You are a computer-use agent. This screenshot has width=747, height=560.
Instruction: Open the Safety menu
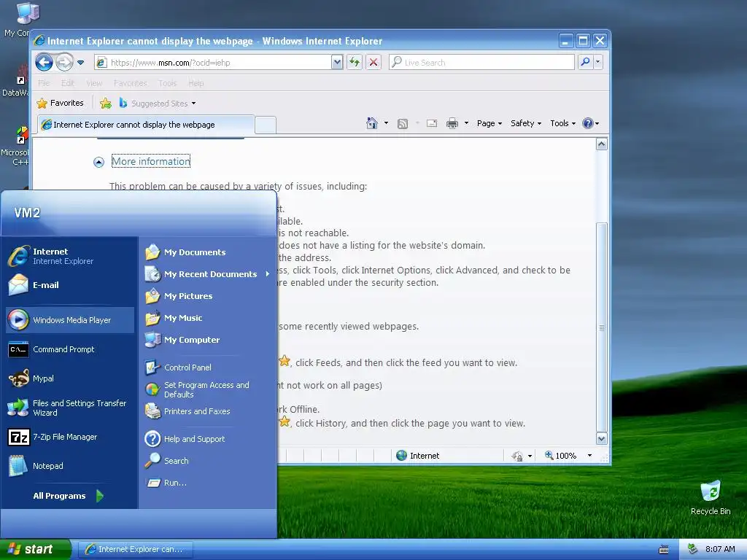526,123
